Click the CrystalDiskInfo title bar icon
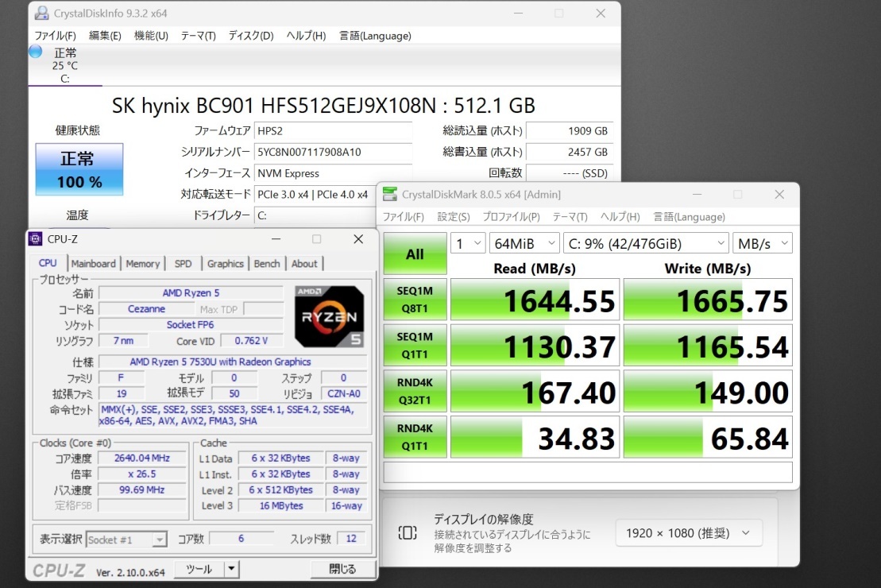 41,13
